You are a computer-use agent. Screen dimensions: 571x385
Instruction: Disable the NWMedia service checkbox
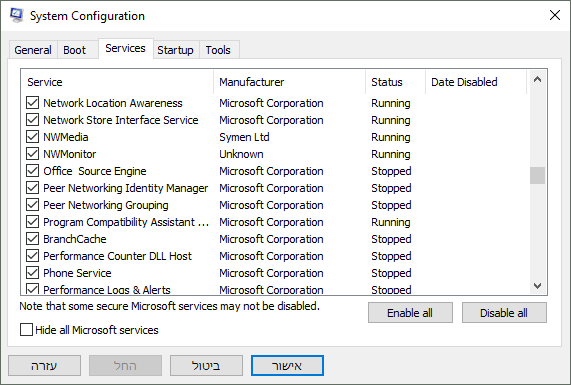point(32,137)
